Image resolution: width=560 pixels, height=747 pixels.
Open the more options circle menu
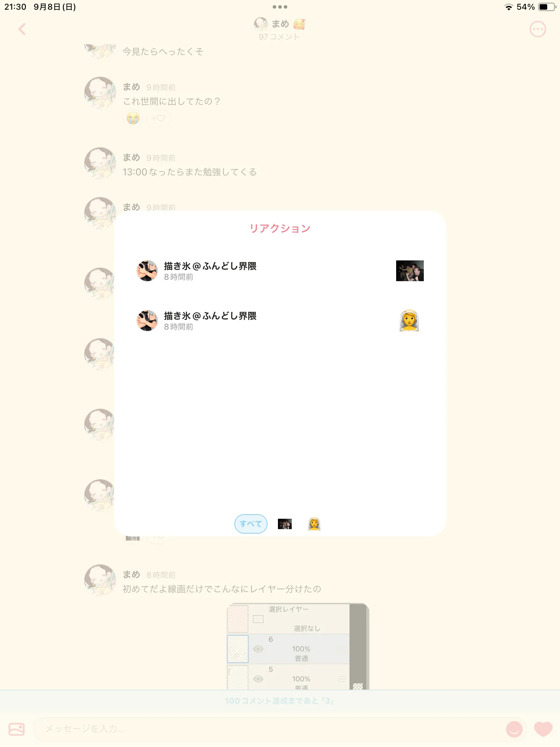pyautogui.click(x=538, y=29)
